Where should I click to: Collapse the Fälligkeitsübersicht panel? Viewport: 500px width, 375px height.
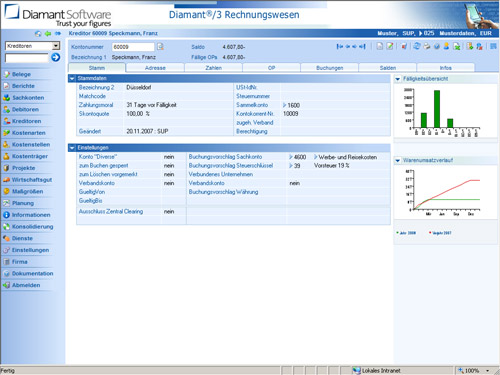(x=398, y=79)
